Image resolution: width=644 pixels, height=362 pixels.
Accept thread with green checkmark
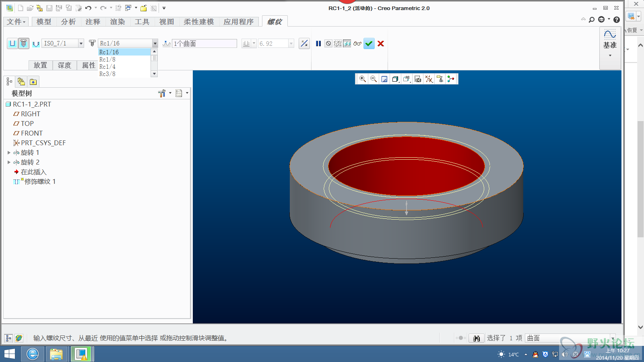[369, 43]
